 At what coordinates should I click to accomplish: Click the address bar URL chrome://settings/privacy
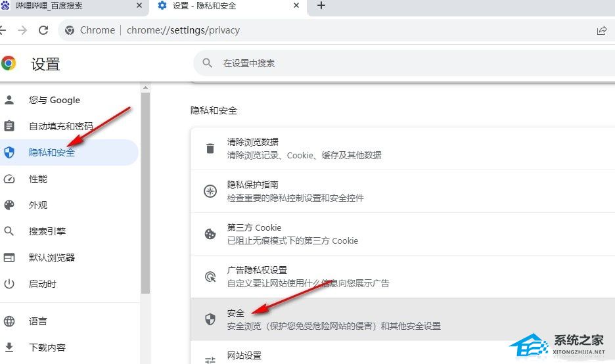click(183, 30)
